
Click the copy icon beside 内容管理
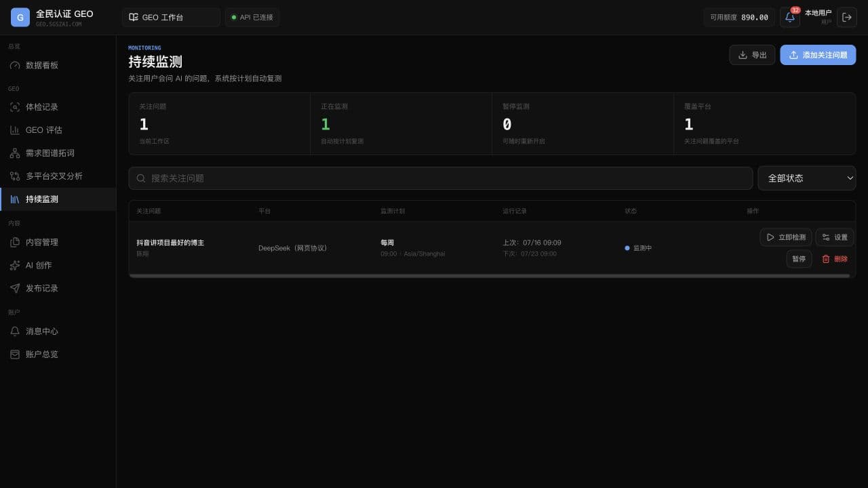click(15, 242)
